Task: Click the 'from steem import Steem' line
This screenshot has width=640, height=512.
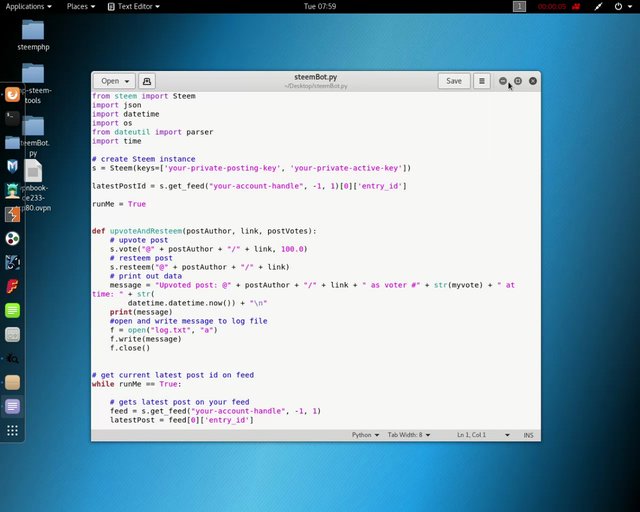Action: (144, 96)
